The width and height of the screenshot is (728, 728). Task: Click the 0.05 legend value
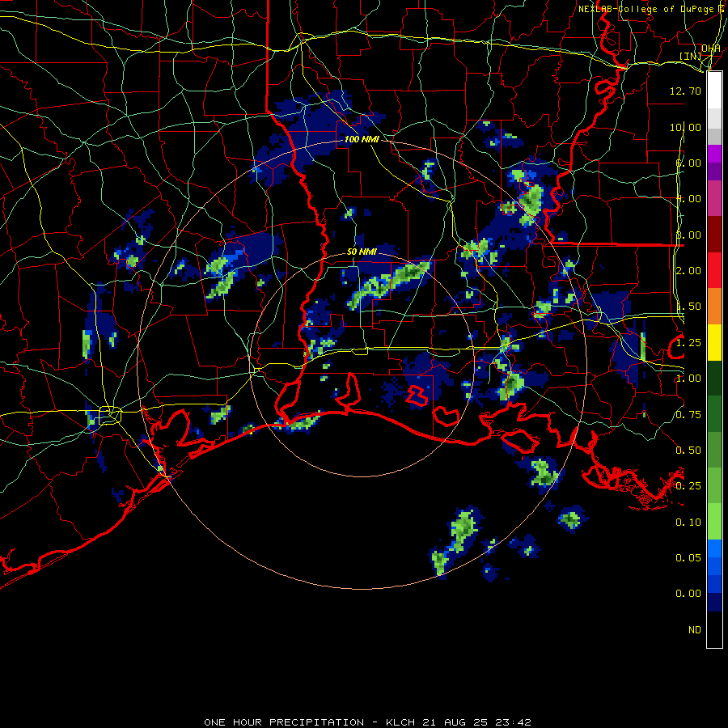(x=688, y=558)
